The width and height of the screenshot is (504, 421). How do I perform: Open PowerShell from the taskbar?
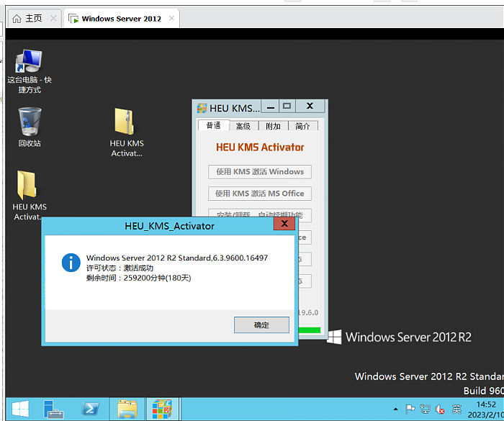91,409
